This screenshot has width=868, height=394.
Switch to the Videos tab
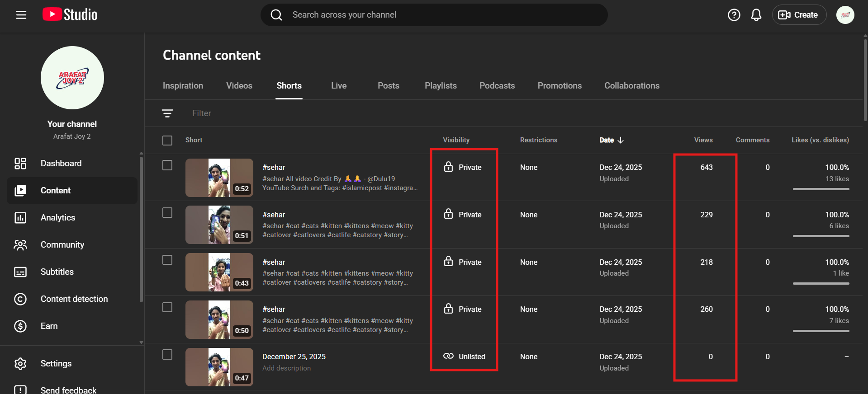pos(239,86)
